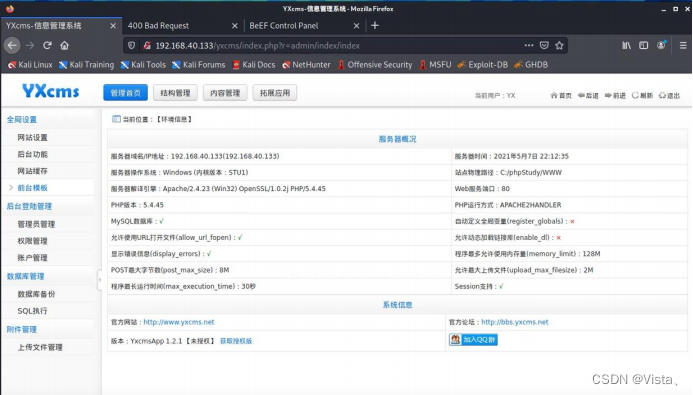Select the YXcms-信息管理系统 tab
The image size is (693, 395).
click(61, 26)
